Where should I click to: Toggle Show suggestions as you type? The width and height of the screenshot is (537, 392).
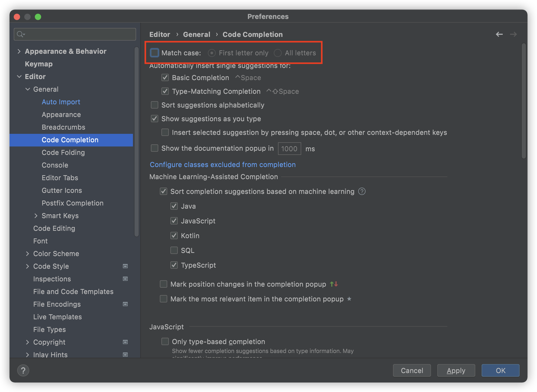click(155, 119)
